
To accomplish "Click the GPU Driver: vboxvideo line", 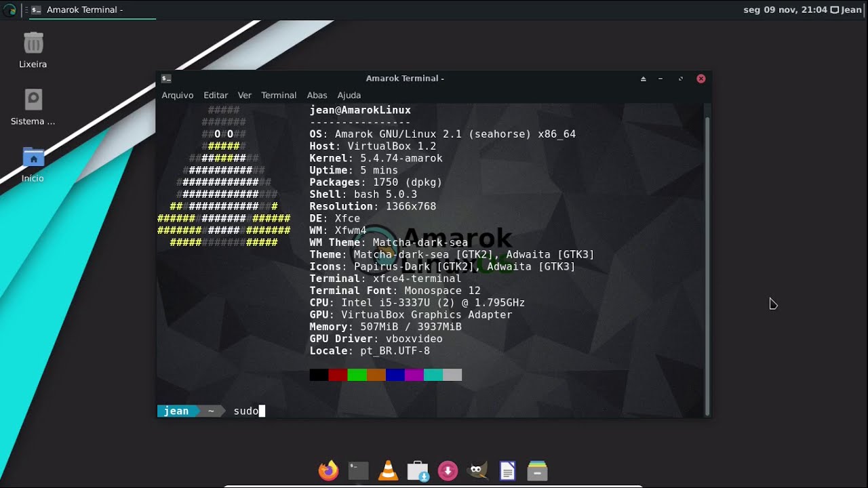I will pos(376,339).
